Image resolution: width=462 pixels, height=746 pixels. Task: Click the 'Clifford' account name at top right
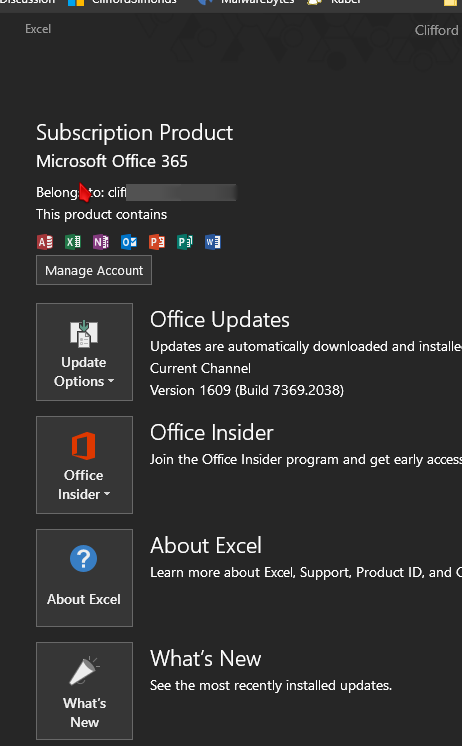(x=437, y=30)
